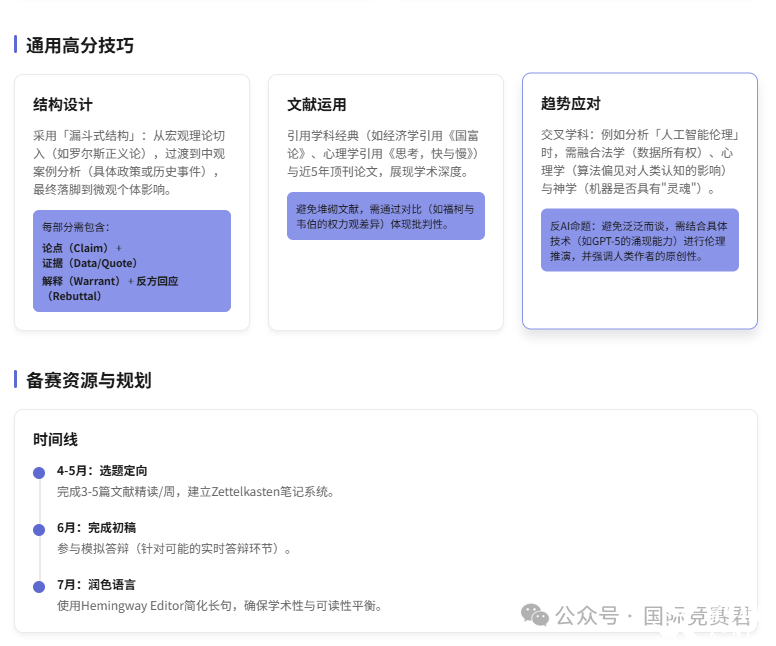Screen dimensions: 776x646
Task: Open the 7月：润色语言 timeline entry
Action: [96, 585]
